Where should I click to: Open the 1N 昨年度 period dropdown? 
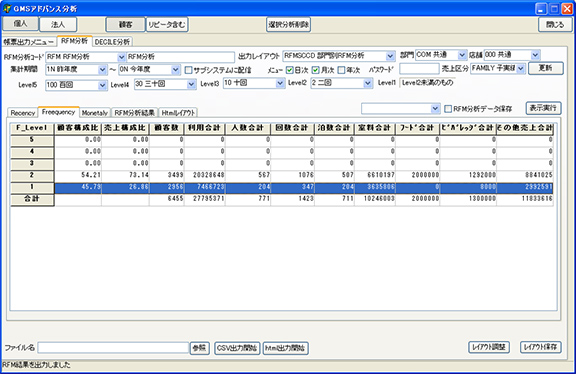coord(102,69)
